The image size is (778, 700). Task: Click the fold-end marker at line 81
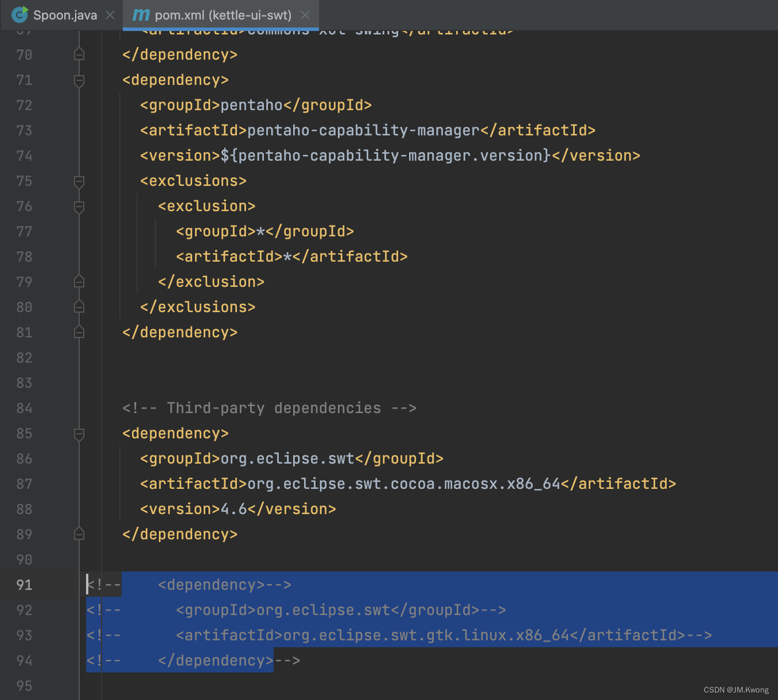coord(79,332)
